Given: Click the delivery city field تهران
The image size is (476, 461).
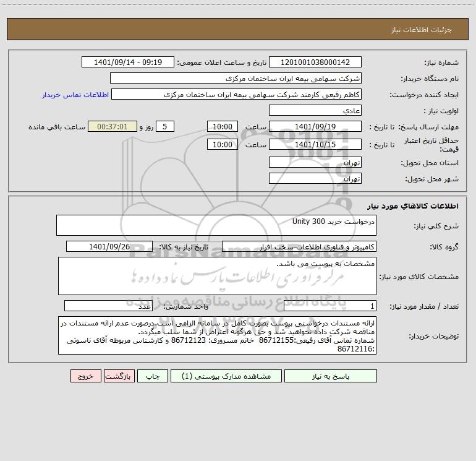Looking at the screenshot, I should coord(315,179).
